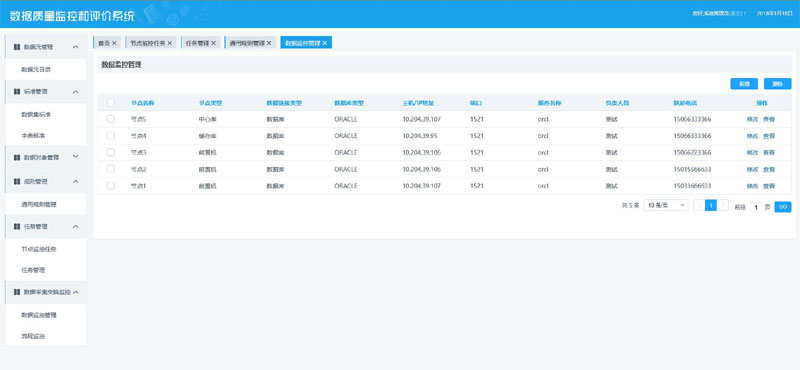Click the 缓存库 node type cell
Viewport: 800px width, 370px height.
tap(207, 136)
